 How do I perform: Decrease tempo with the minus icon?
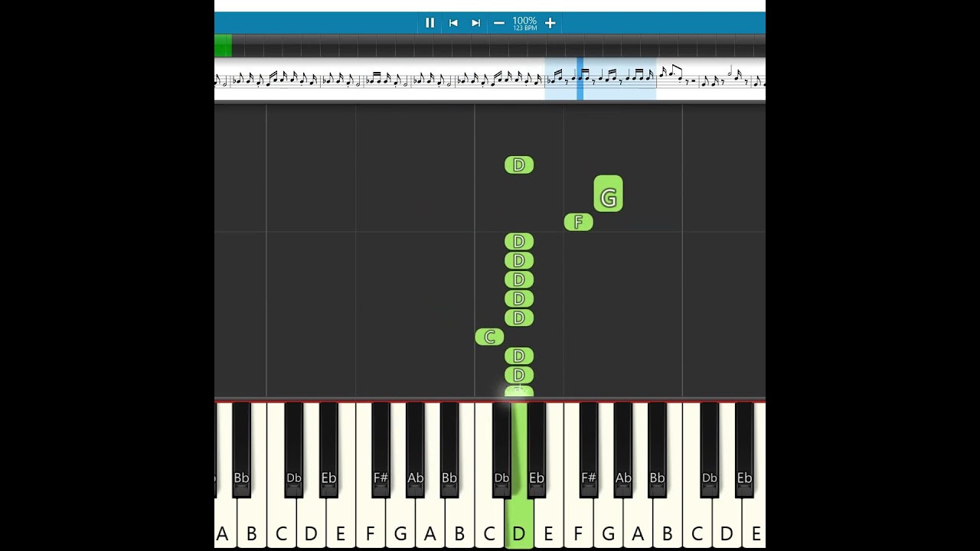(499, 23)
